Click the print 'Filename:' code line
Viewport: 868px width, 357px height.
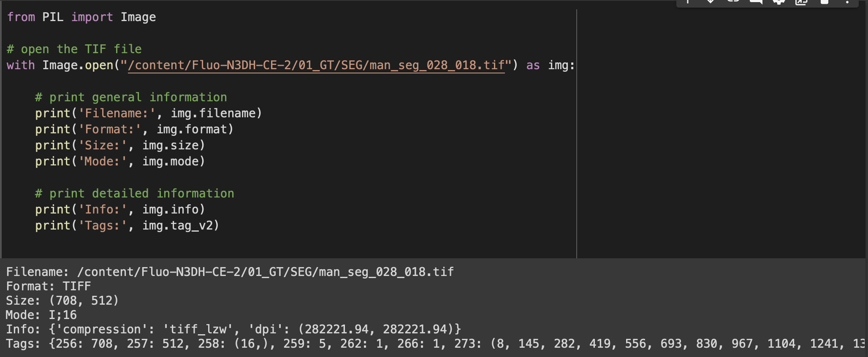(x=148, y=113)
